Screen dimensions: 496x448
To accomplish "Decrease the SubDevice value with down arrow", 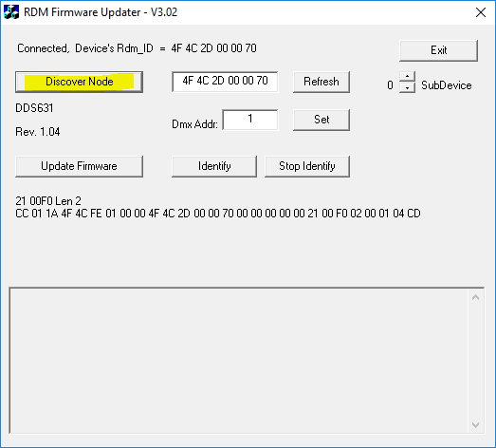I will click(408, 87).
